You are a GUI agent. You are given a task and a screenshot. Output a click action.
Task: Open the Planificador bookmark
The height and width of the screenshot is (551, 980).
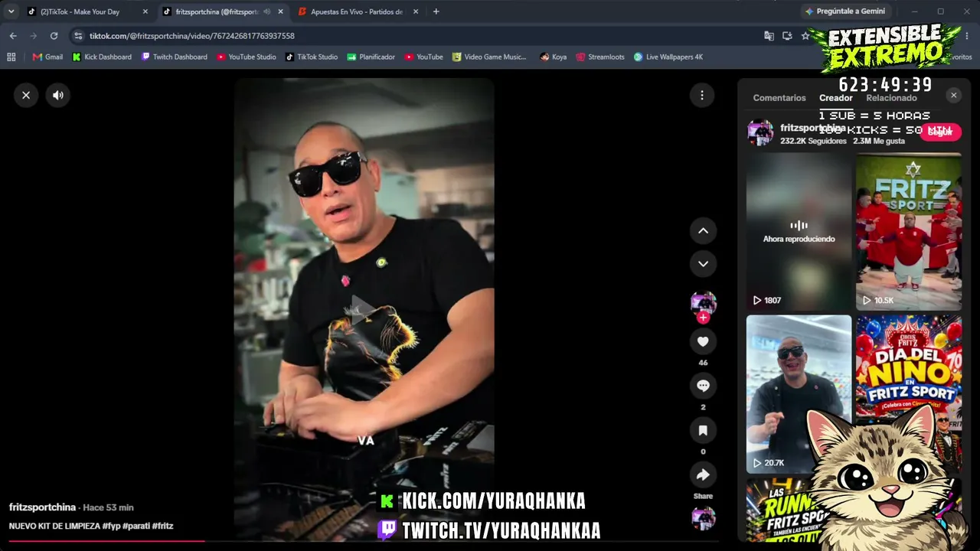point(371,57)
